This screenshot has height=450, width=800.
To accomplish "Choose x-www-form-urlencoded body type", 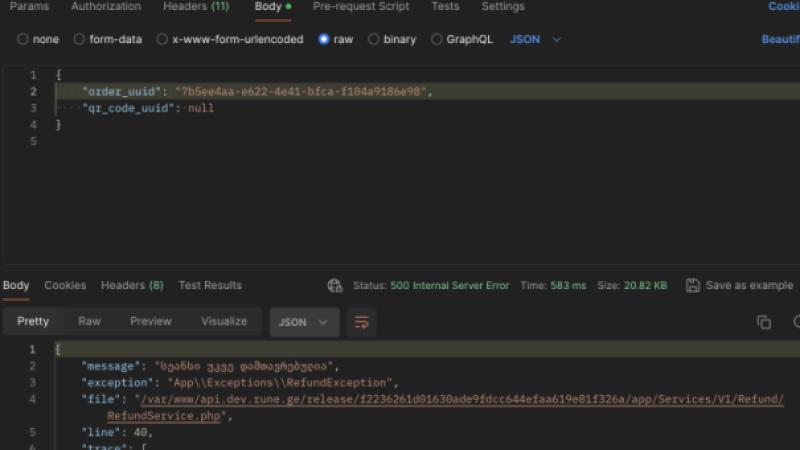I will tap(163, 39).
